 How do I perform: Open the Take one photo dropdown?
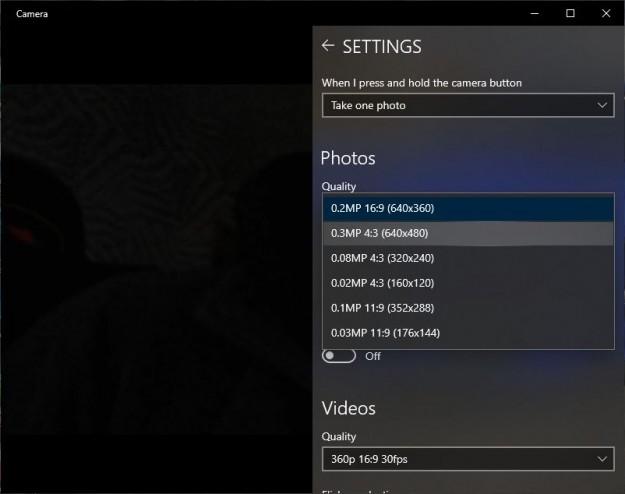tap(467, 105)
